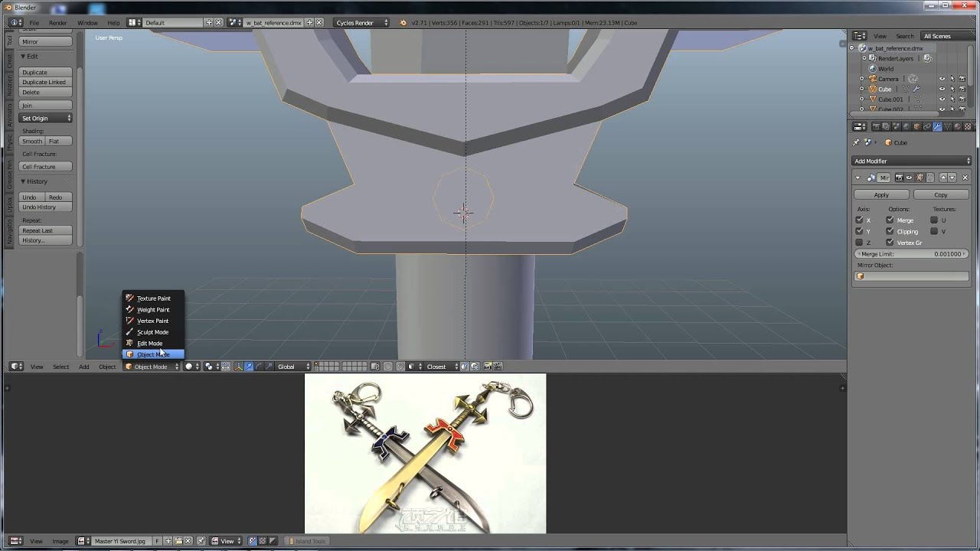Collapse the Mirror modifier panel triangle
Screen dimensions: 980x551
coord(858,178)
